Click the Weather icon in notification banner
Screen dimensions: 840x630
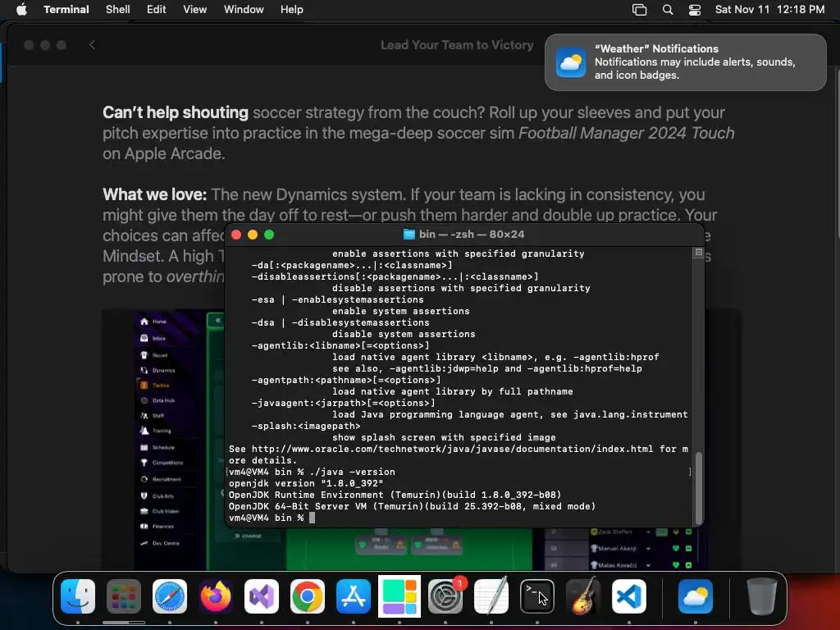point(571,62)
